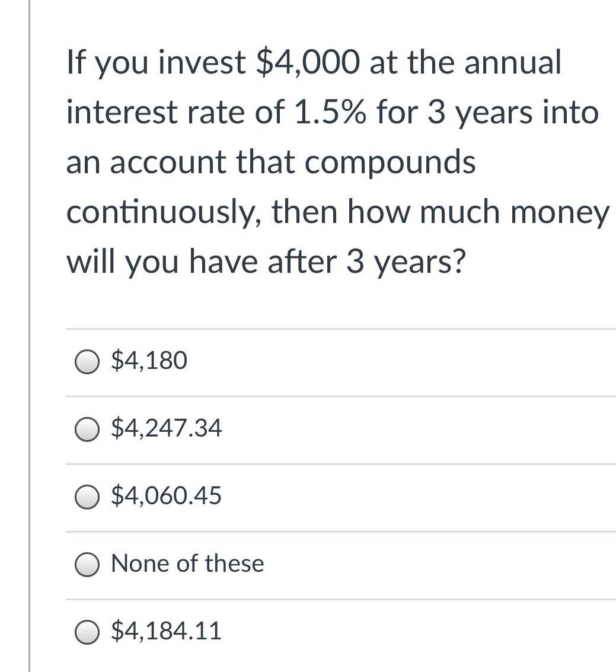The image size is (616, 672).
Task: Click the radio button beside None of these
Action: (87, 564)
